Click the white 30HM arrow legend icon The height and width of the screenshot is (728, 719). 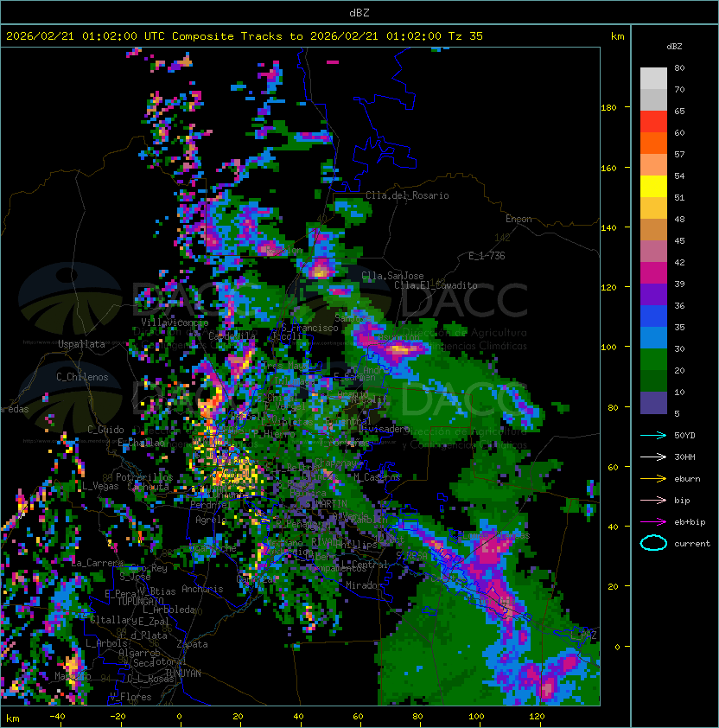pos(653,457)
